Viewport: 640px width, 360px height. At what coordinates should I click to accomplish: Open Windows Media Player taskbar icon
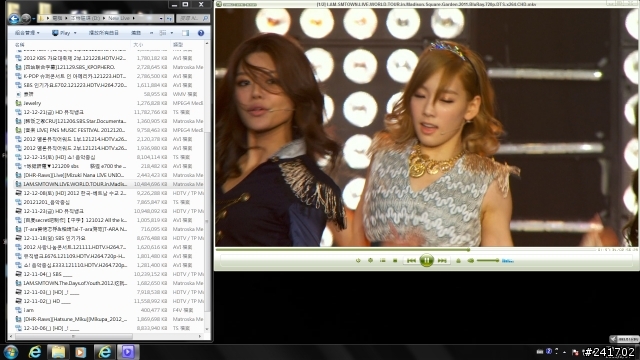80,352
